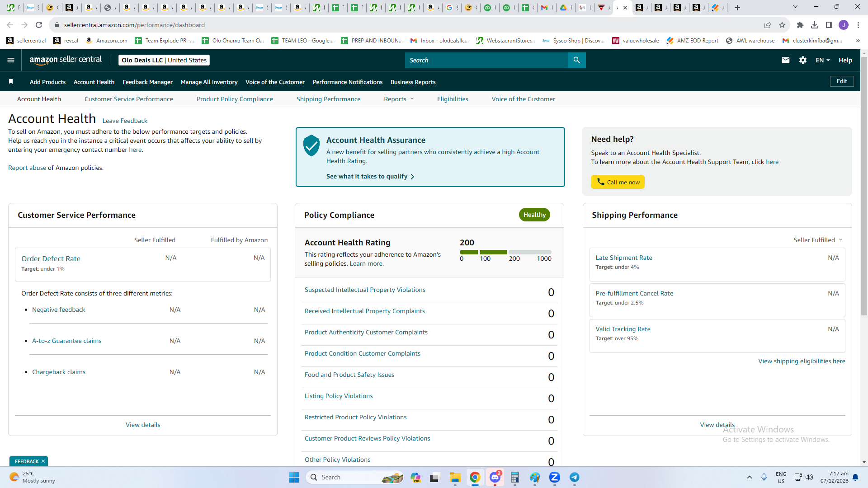Open the settings gear icon

coord(803,60)
